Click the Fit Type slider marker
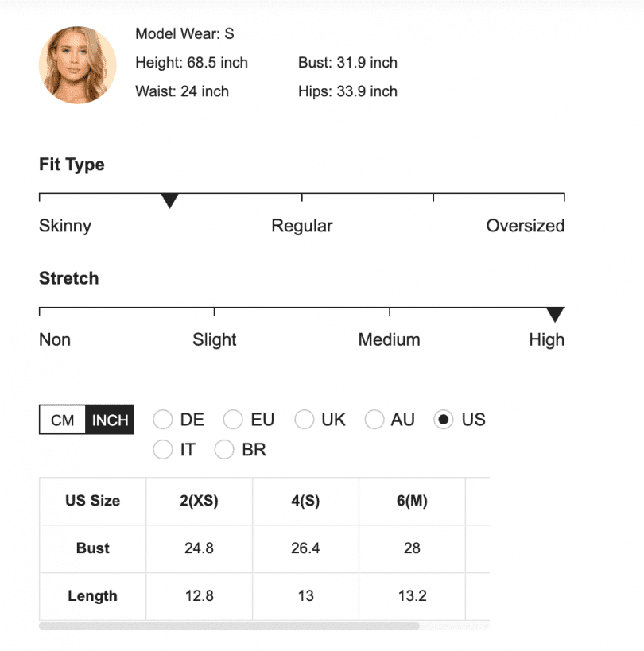The height and width of the screenshot is (651, 644). coord(170,200)
